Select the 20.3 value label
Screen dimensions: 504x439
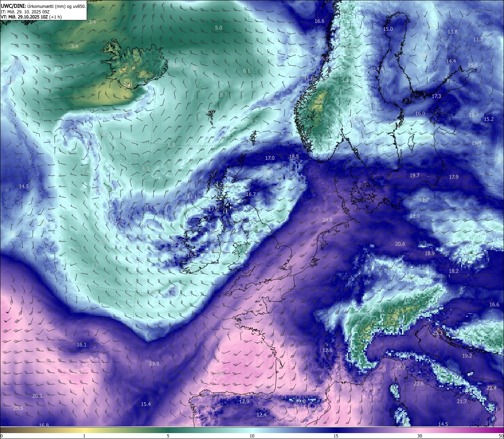(x=37, y=396)
